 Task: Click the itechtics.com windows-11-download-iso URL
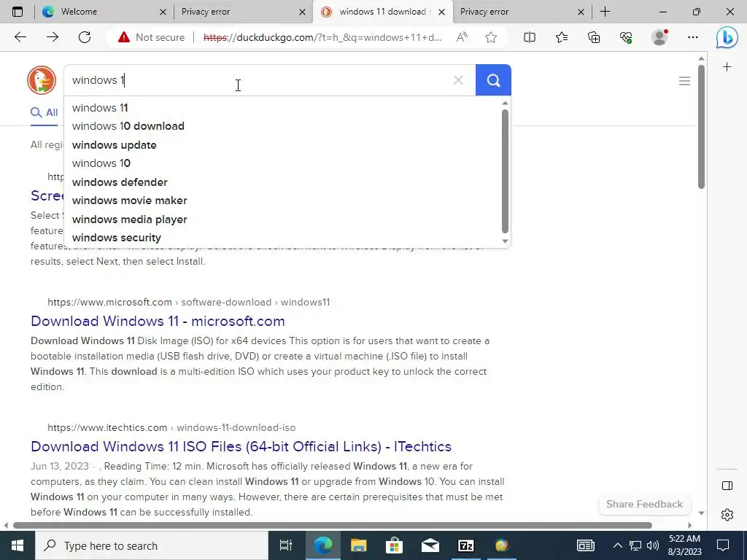[171, 427]
